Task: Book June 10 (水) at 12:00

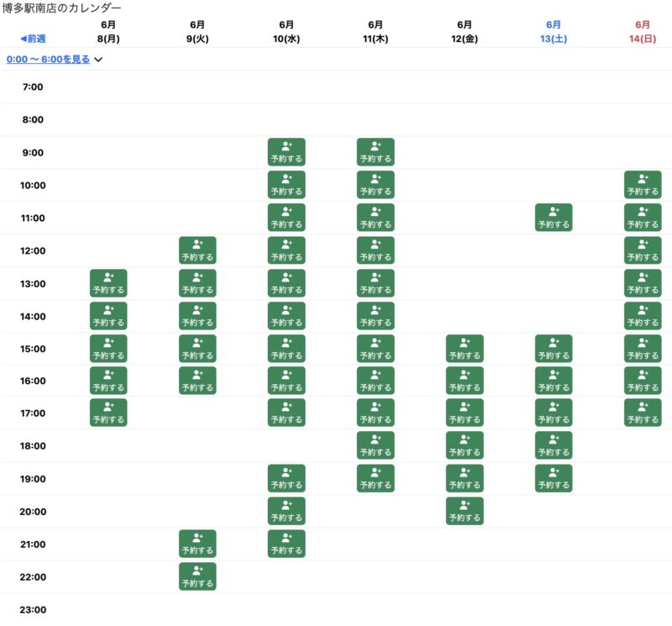Action: click(x=286, y=250)
